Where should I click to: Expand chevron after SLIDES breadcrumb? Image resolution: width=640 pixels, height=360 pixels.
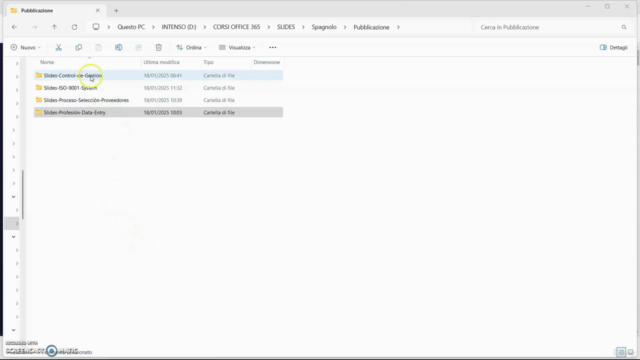click(303, 27)
